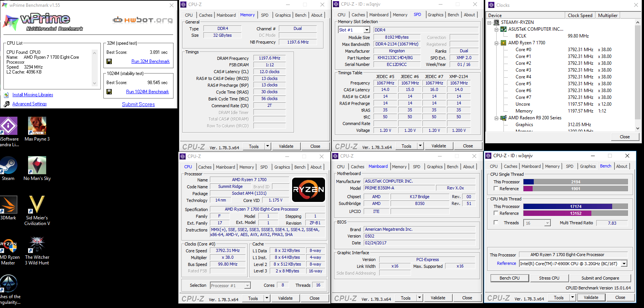Image resolution: width=644 pixels, height=308 pixels.
Task: Open Mainboard tab in Memory window
Action: coord(226,15)
